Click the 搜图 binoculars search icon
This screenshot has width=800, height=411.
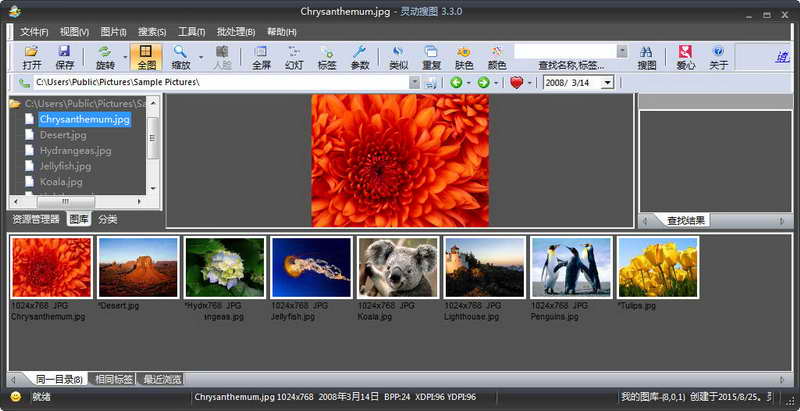click(646, 57)
